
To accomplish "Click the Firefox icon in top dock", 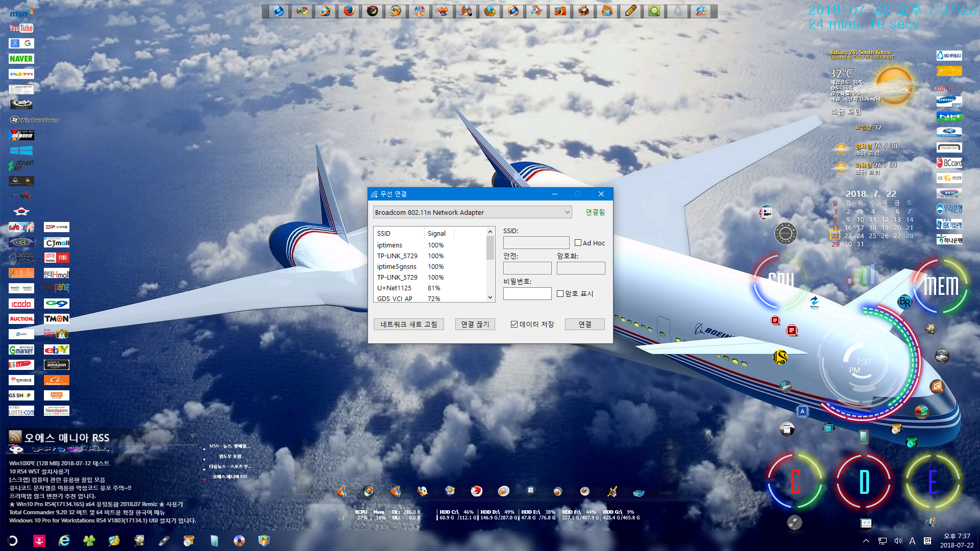I will coord(349,11).
